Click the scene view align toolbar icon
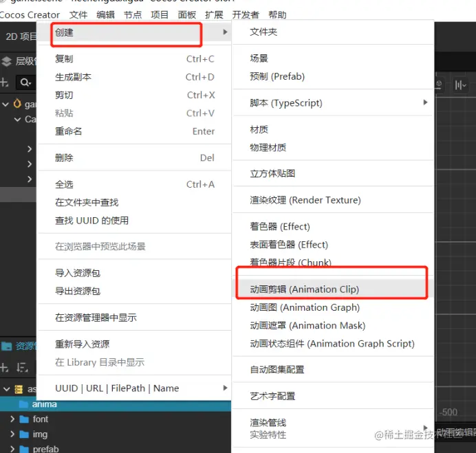 pyautogui.click(x=460, y=85)
